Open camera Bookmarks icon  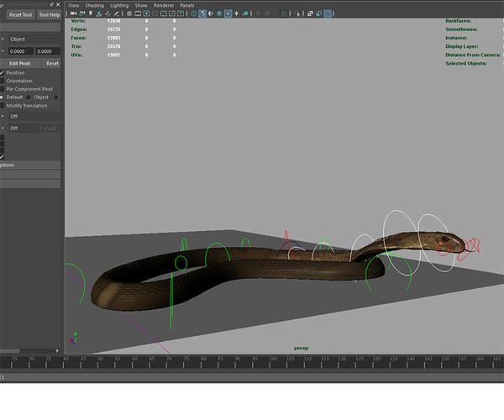pos(91,13)
